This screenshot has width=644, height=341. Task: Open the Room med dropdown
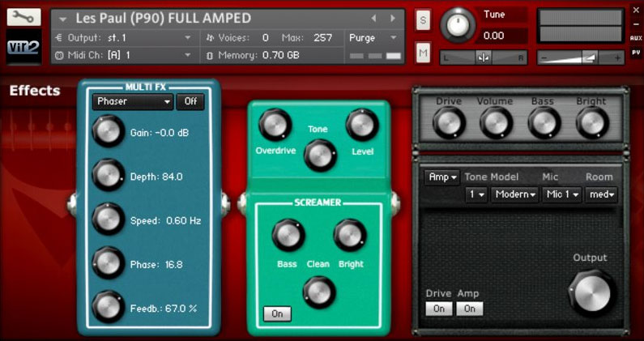click(x=601, y=194)
